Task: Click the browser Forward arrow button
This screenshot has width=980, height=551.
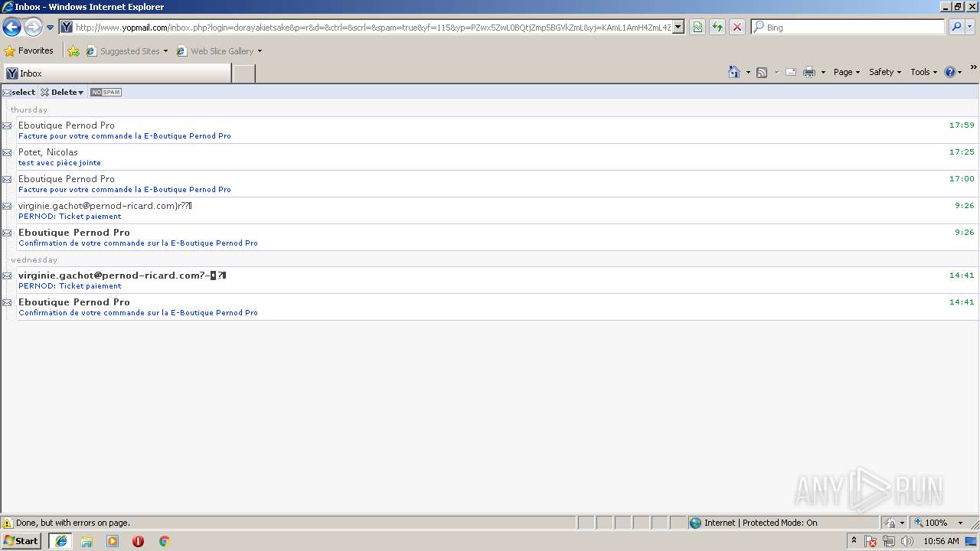Action: click(x=33, y=28)
